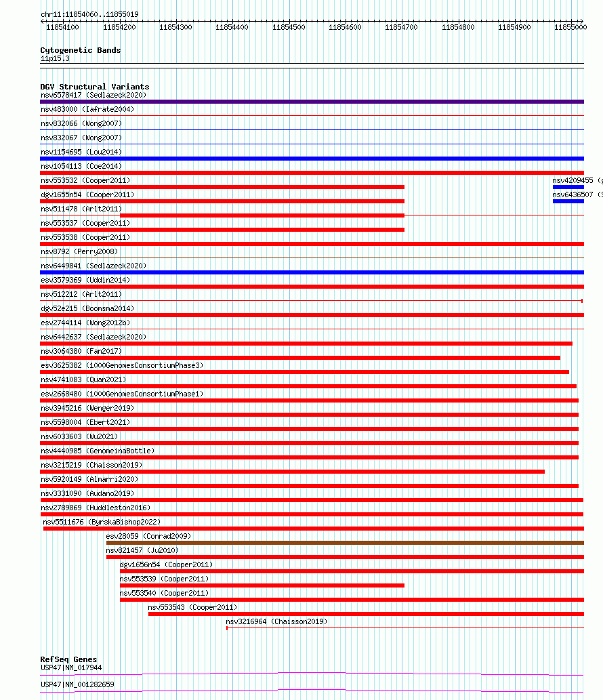This screenshot has width=603, height=700.
Task: Open esv2668480 (1000GenomesConsortiumPhase1) label
Action: point(122,394)
